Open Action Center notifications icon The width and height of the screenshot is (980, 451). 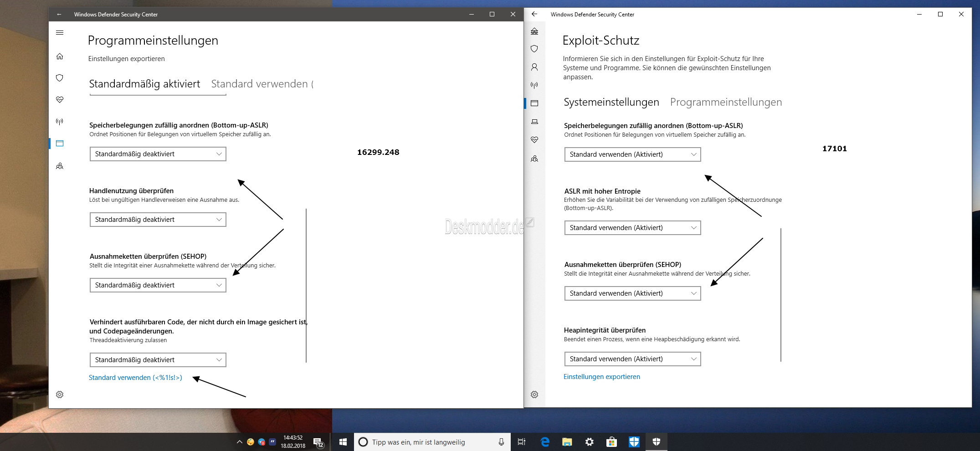[318, 442]
